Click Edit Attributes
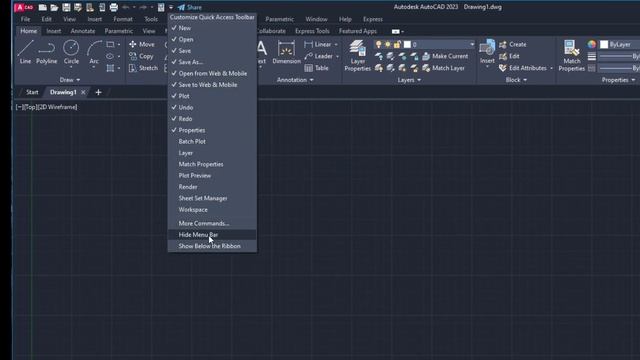The width and height of the screenshot is (640, 360). coord(523,68)
